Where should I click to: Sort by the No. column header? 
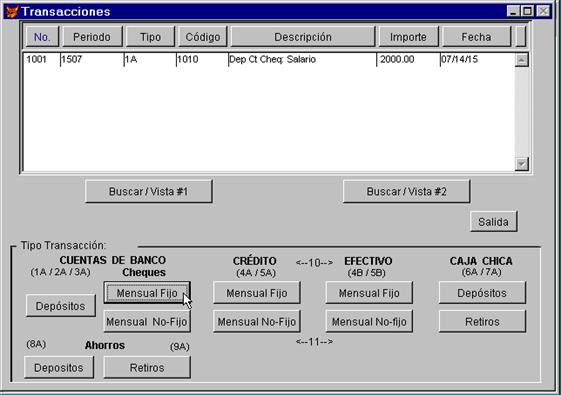(x=42, y=37)
